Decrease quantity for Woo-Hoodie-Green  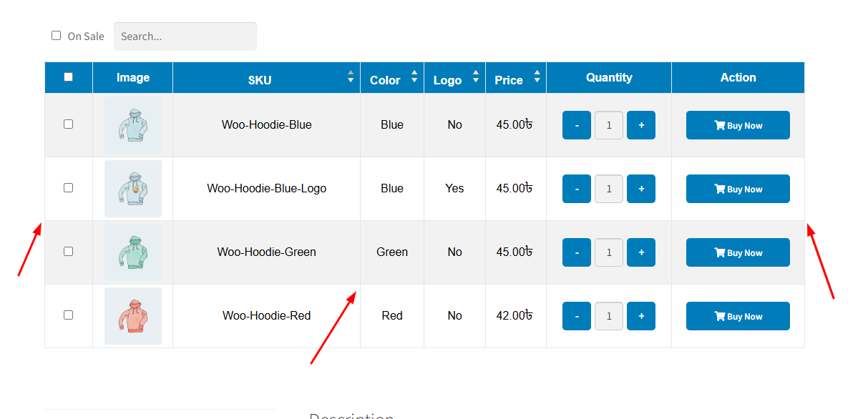pyautogui.click(x=576, y=252)
